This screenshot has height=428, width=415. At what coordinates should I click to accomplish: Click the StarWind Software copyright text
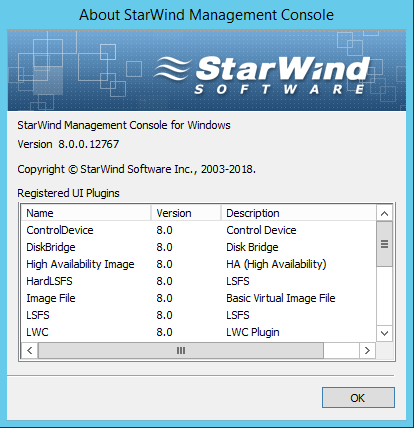136,169
